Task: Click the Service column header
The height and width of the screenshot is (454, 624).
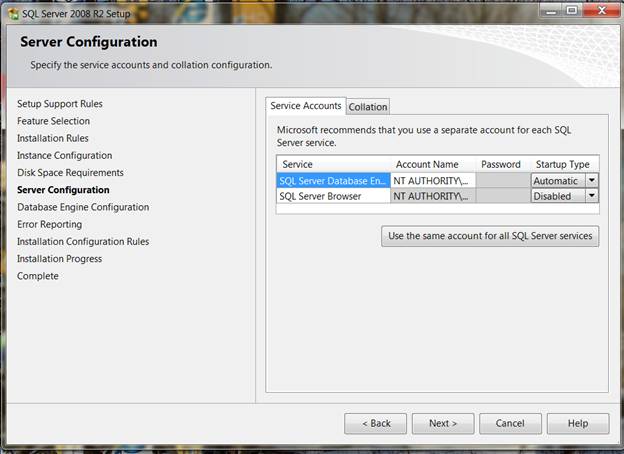Action: [x=333, y=164]
